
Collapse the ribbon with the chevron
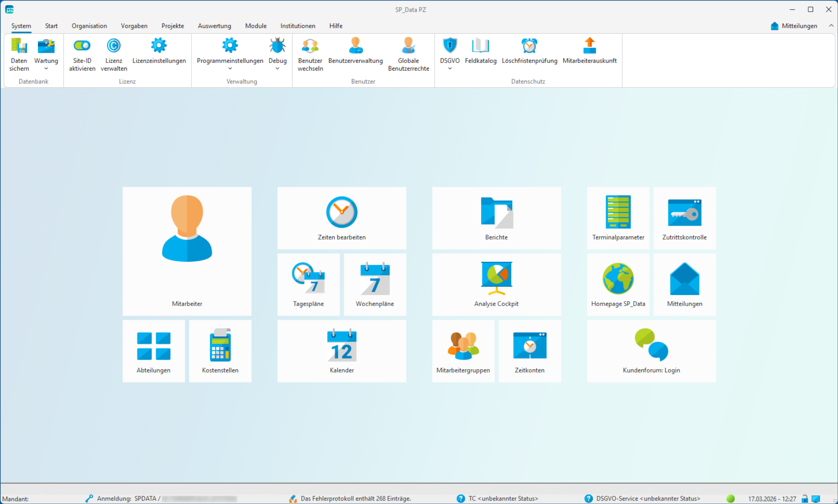pyautogui.click(x=831, y=26)
